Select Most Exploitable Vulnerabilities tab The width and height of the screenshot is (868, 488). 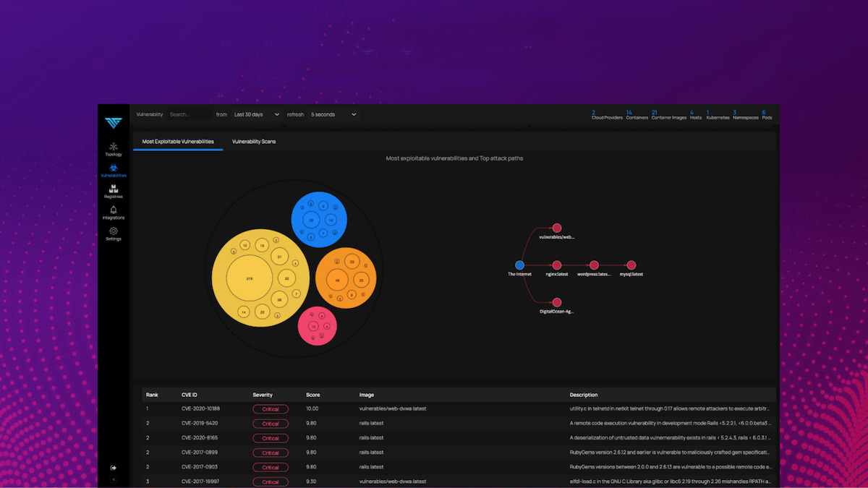tap(178, 142)
